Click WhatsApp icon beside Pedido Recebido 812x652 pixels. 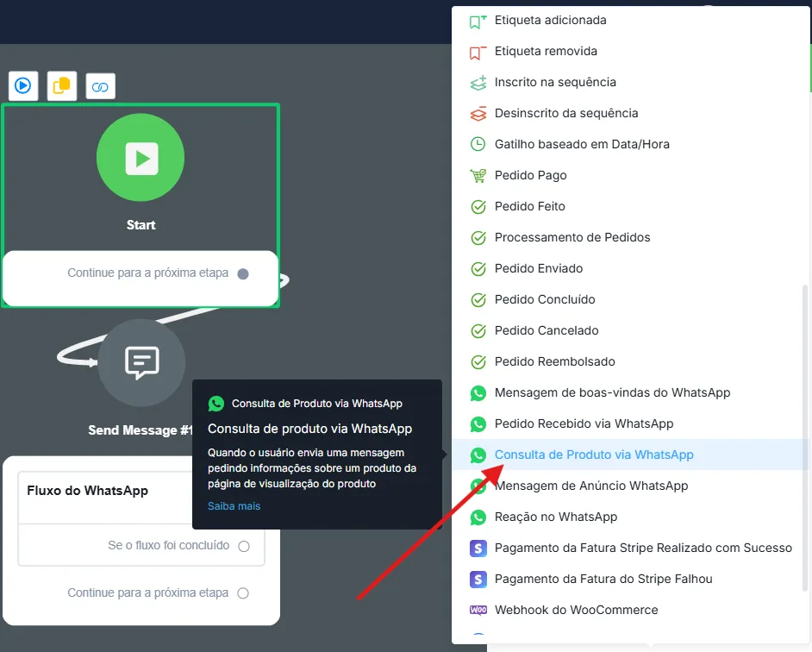pos(478,424)
